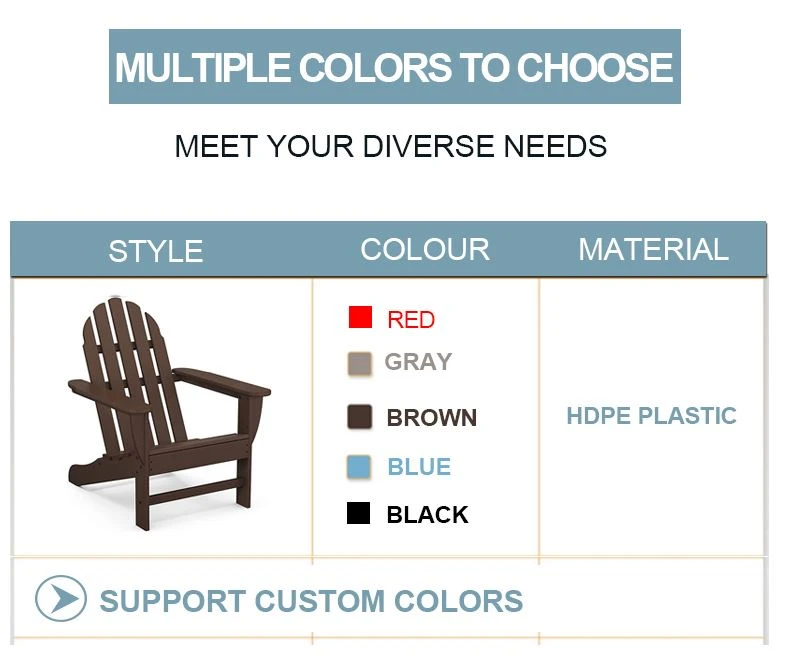Click the red color swatch

click(x=360, y=317)
